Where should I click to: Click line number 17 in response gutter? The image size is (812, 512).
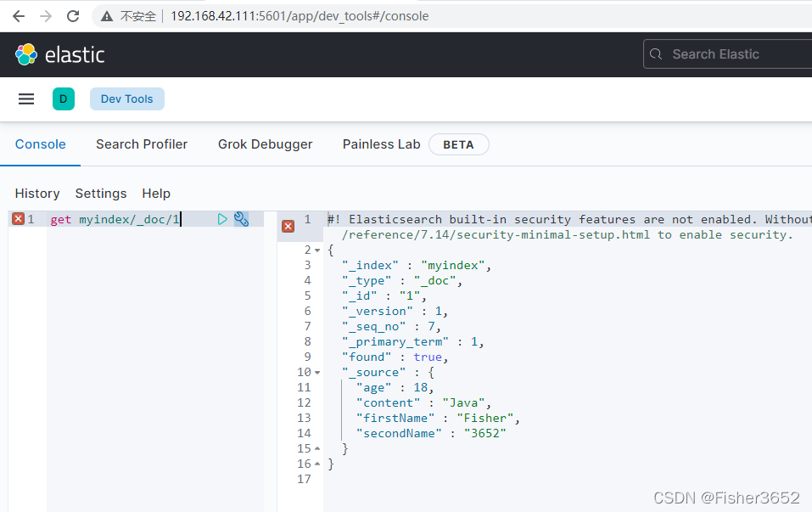click(x=304, y=480)
